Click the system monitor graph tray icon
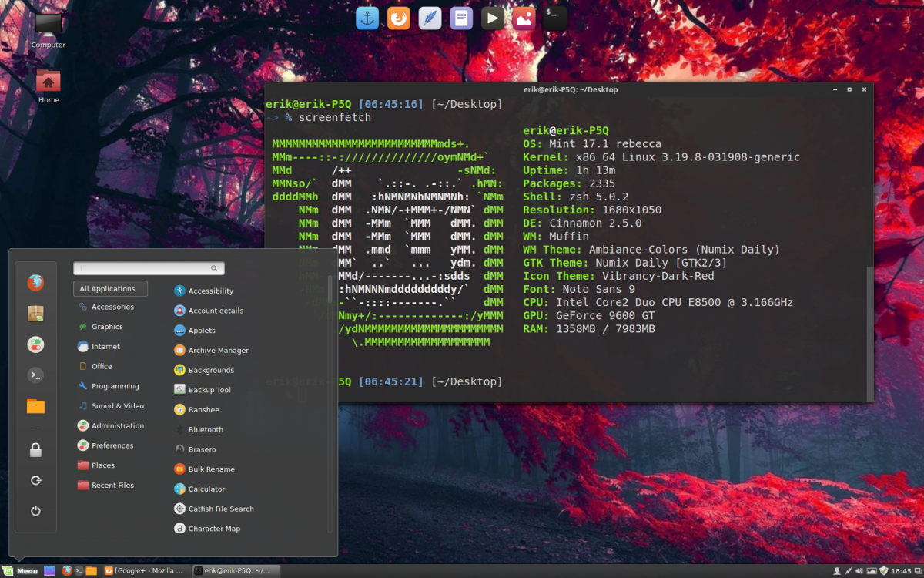924x578 pixels. click(x=872, y=571)
